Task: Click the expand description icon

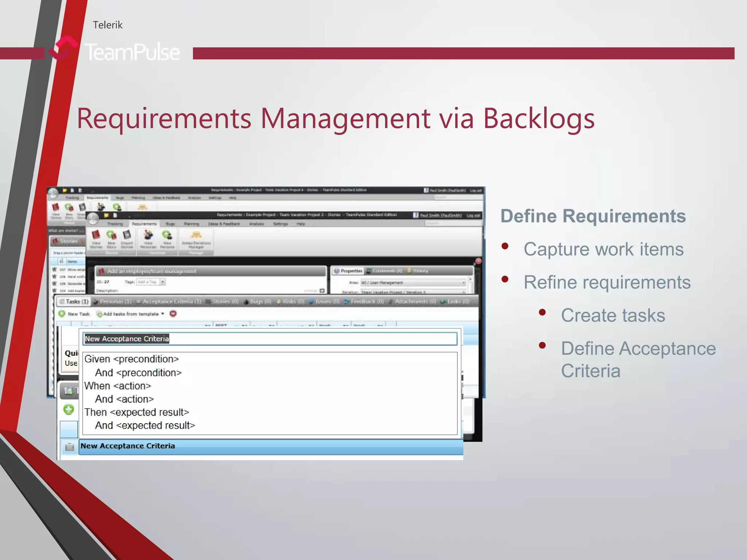Action: [322, 291]
